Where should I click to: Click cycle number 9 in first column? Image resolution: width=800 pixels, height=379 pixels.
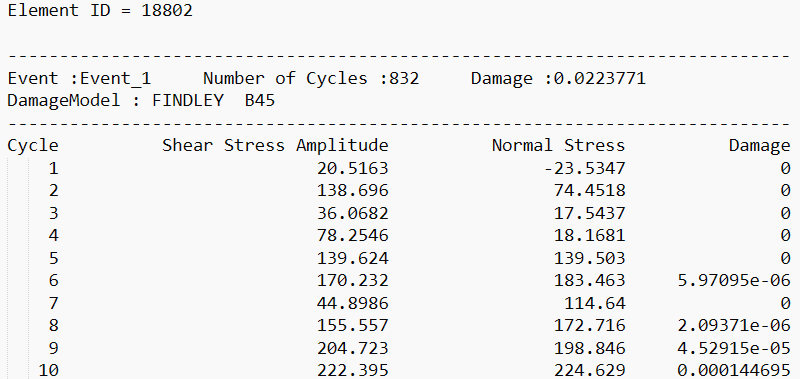(x=54, y=348)
